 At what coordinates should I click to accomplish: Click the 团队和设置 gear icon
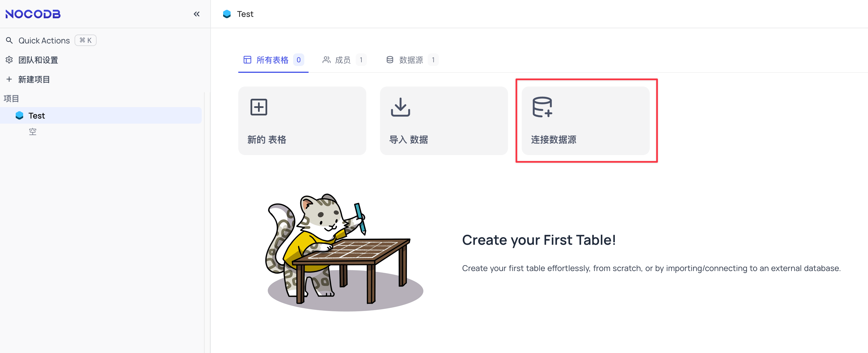pos(9,60)
